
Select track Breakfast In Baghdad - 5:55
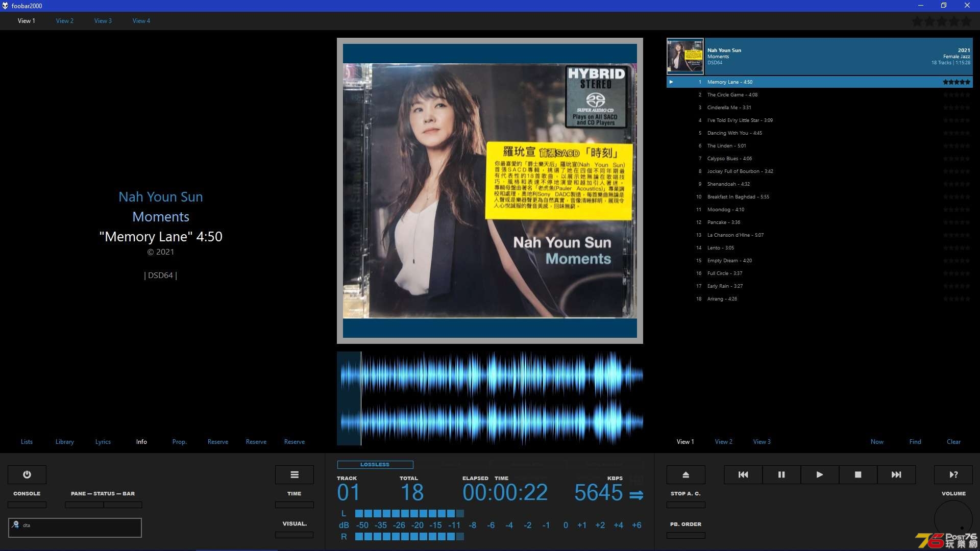point(820,197)
